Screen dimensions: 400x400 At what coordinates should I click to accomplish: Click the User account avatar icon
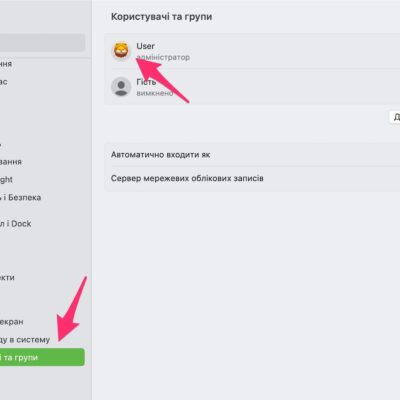click(x=121, y=51)
